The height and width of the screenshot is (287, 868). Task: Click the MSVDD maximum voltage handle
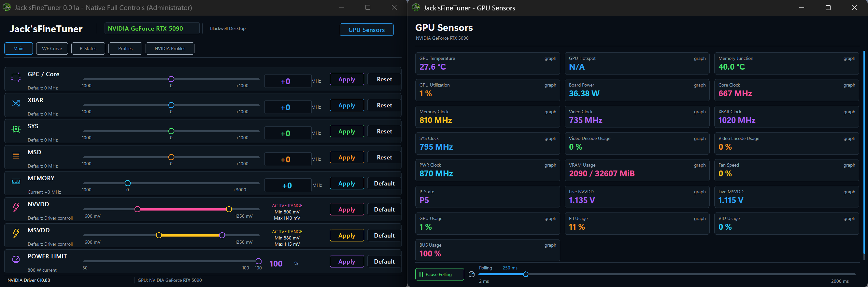click(222, 235)
